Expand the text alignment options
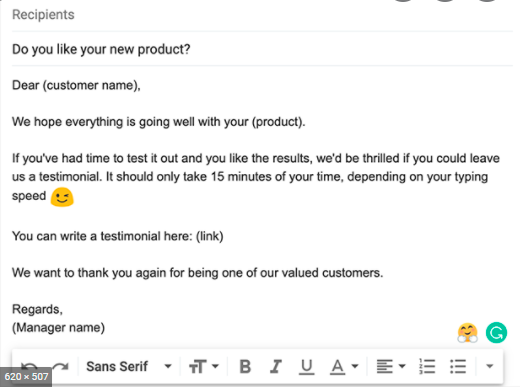The image size is (520, 387). 391,366
